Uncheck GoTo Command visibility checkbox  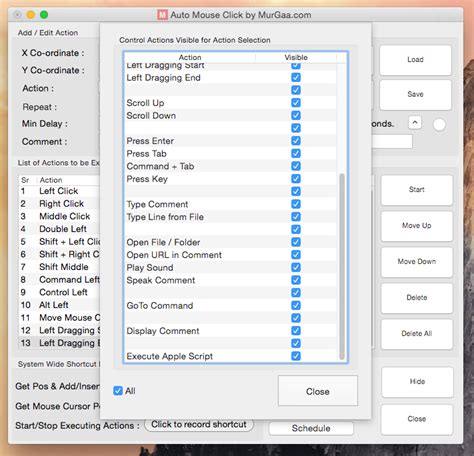click(296, 306)
